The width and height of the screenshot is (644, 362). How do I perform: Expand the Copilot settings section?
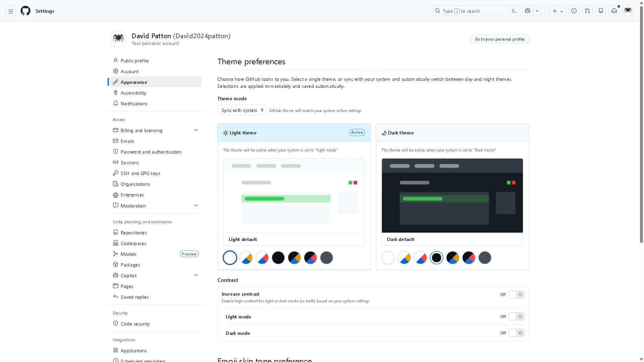(196, 276)
